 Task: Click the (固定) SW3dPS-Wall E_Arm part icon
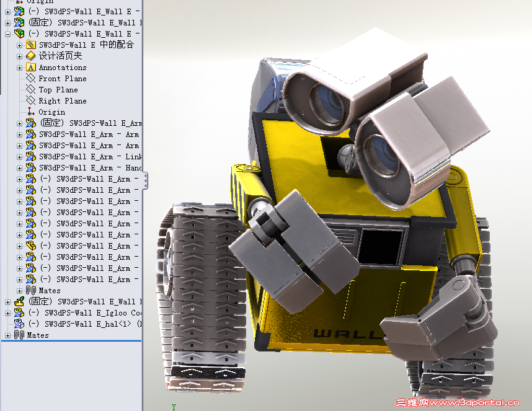coord(31,123)
